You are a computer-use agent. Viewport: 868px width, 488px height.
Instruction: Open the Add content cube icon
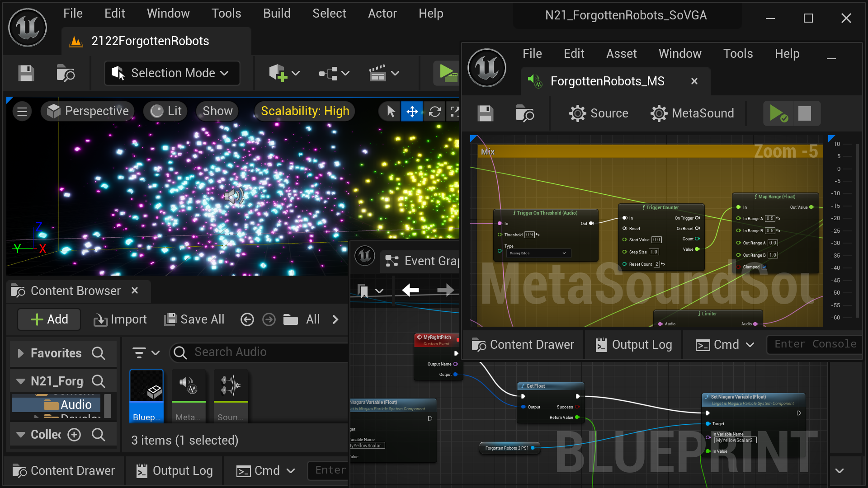(x=278, y=73)
